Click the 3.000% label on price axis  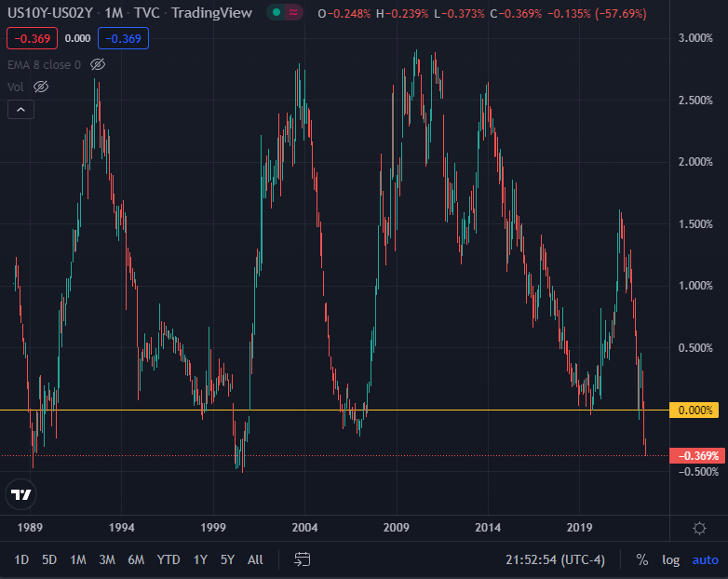pos(695,38)
